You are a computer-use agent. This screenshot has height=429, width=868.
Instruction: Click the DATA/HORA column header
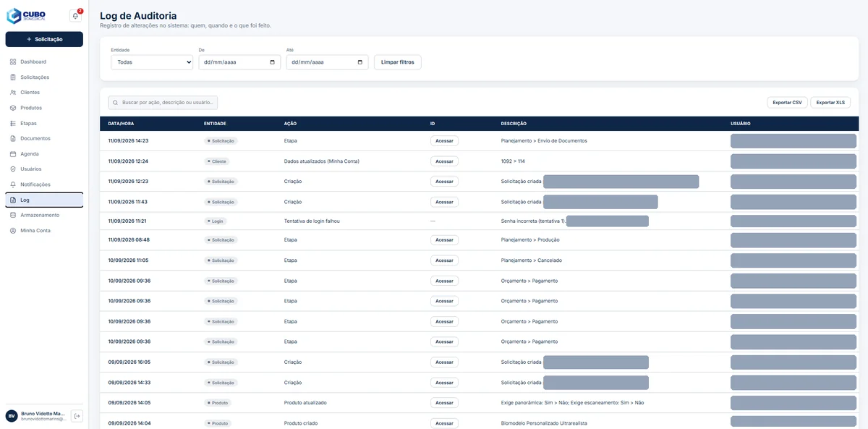click(x=121, y=124)
